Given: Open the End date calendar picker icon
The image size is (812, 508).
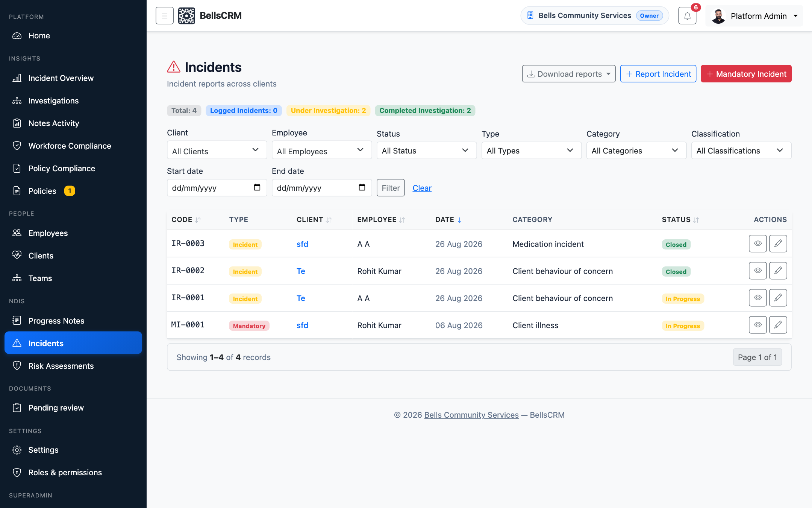Looking at the screenshot, I should 362,187.
